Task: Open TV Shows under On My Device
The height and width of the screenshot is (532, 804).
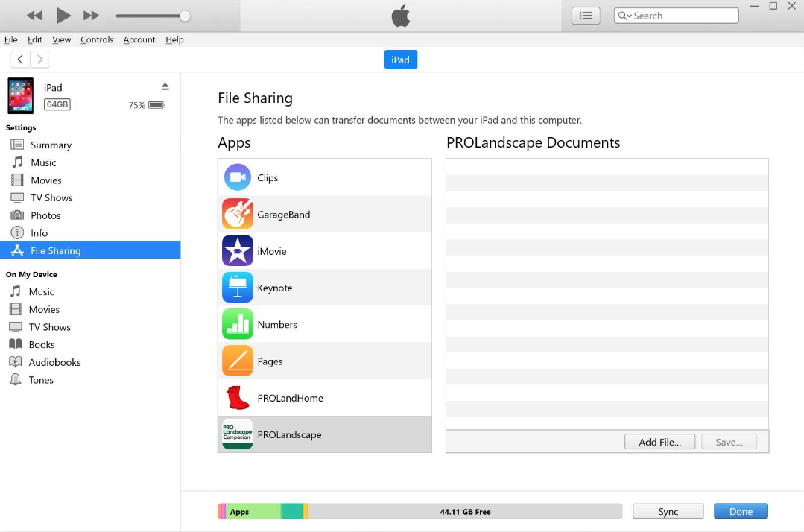Action: [90, 327]
